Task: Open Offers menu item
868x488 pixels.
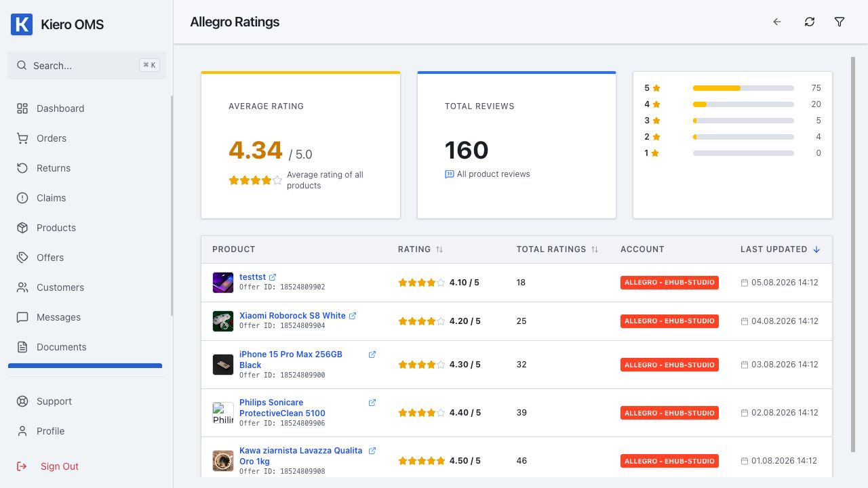Action: coord(86,258)
